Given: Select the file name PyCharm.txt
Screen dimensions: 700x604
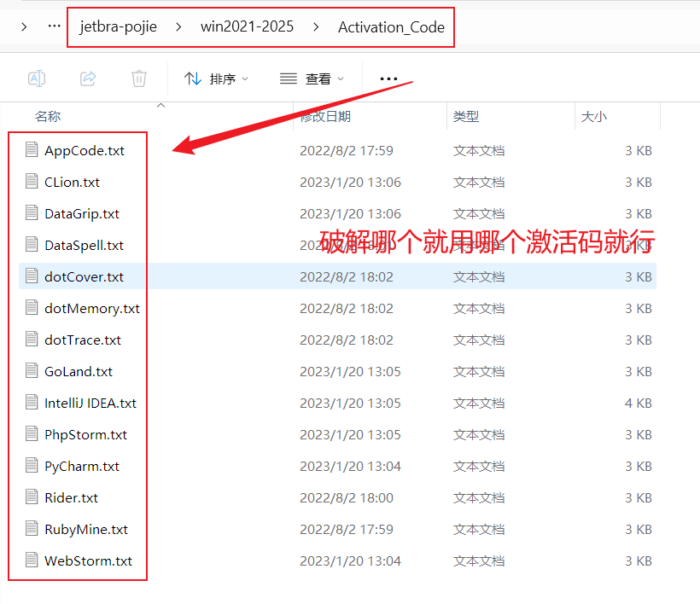Looking at the screenshot, I should [x=82, y=467].
